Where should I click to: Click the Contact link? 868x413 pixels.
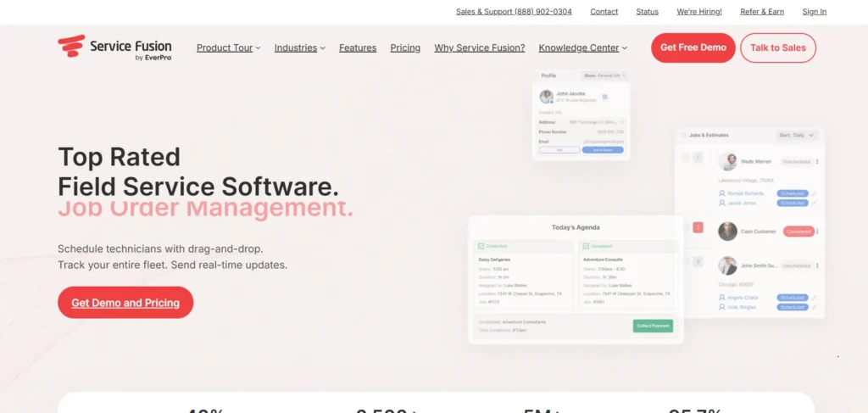pos(604,12)
